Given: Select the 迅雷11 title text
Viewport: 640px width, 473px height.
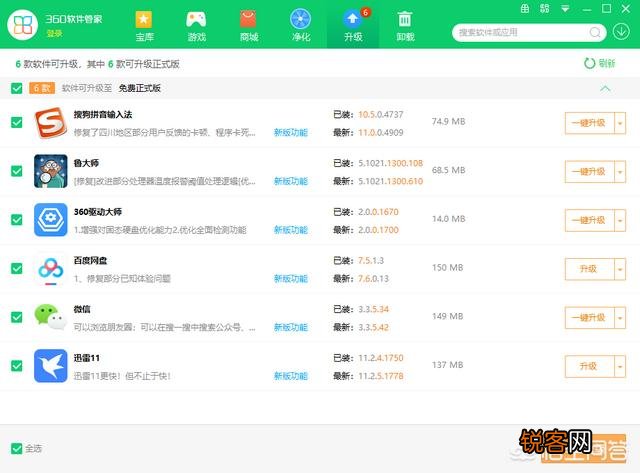Looking at the screenshot, I should (x=87, y=358).
